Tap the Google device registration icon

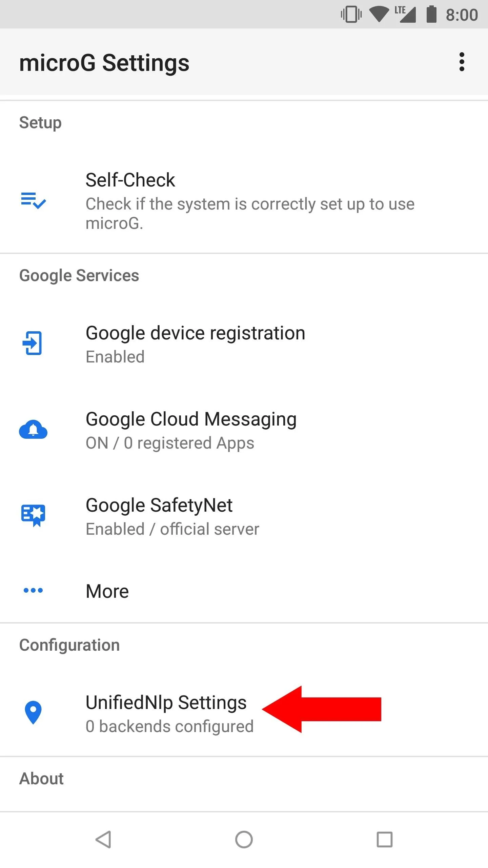pos(33,343)
